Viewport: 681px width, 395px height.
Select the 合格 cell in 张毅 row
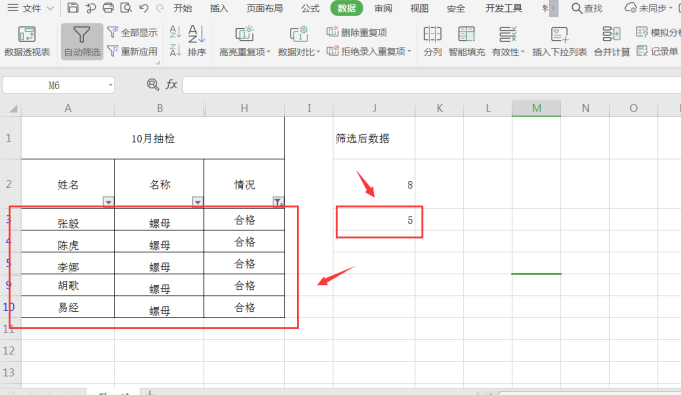click(x=244, y=220)
